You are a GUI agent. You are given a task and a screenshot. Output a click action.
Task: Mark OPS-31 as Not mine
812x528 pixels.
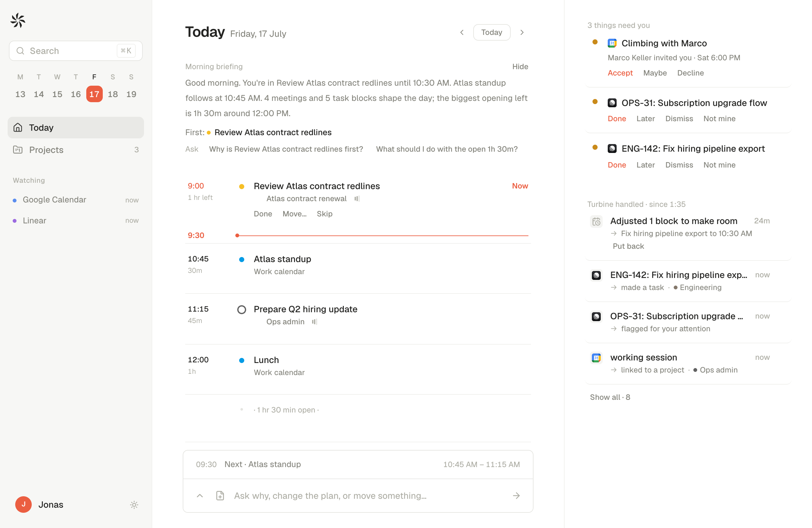[719, 118]
